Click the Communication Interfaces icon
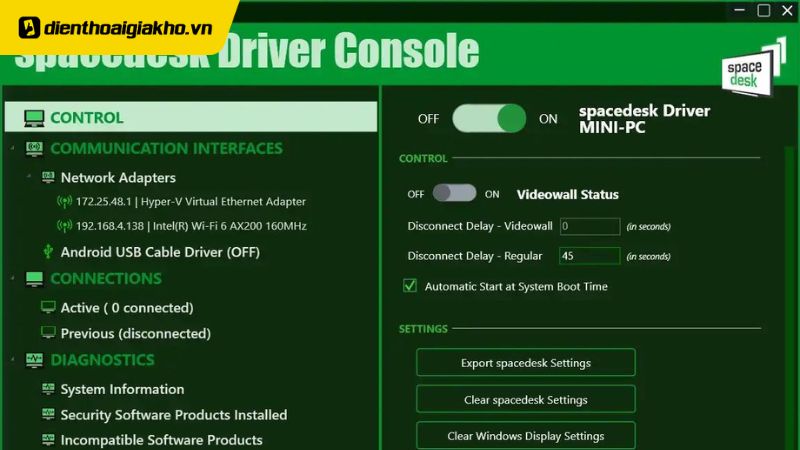This screenshot has width=800, height=450. pos(34,148)
